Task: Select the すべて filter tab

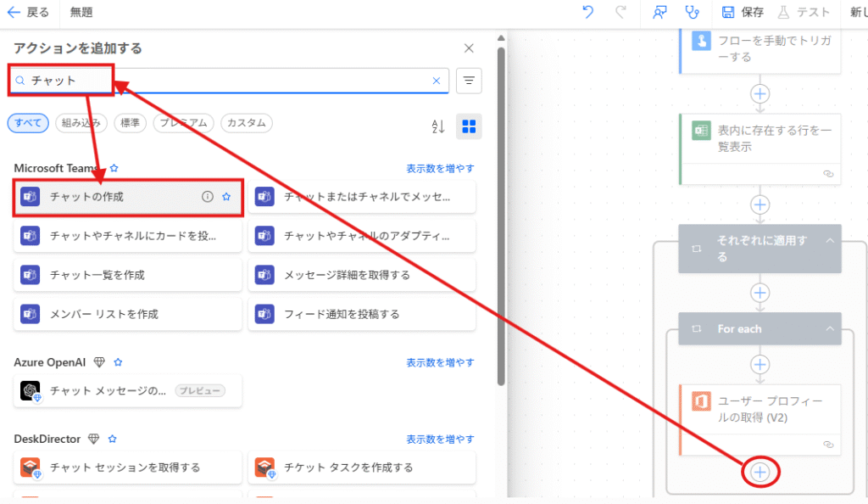Action: pyautogui.click(x=28, y=123)
